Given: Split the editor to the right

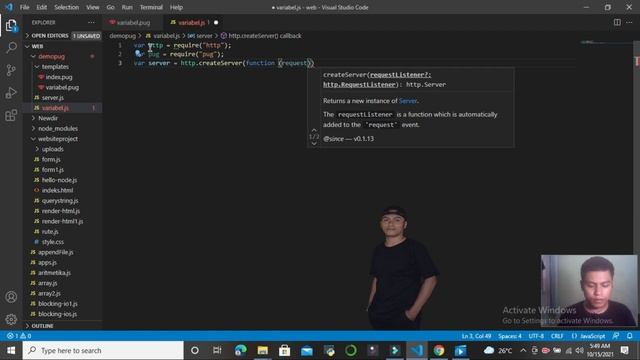Looking at the screenshot, I should point(617,22).
